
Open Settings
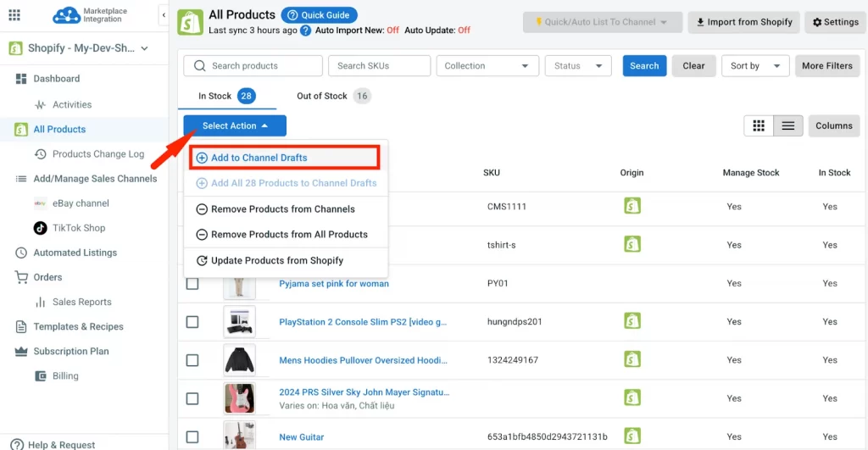point(835,22)
